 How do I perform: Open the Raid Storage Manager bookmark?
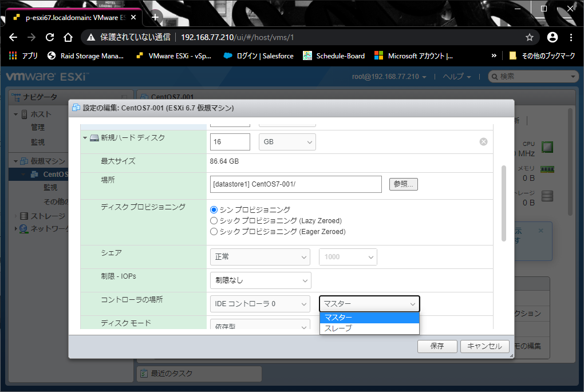(x=86, y=56)
